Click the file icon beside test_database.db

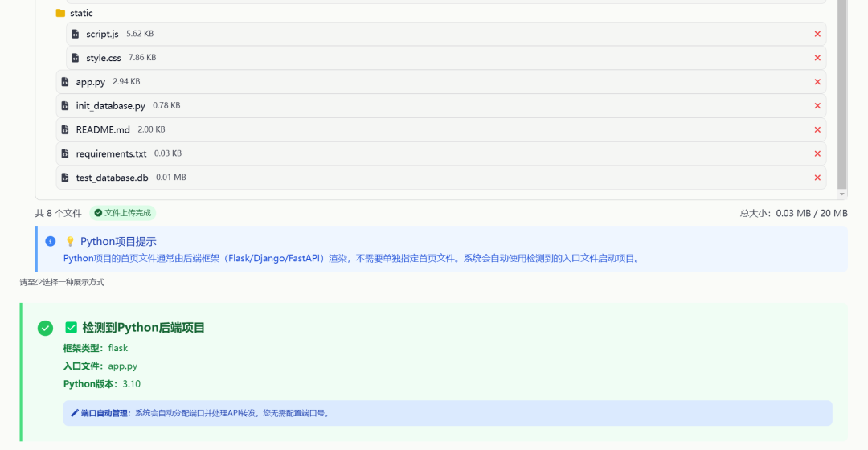[x=65, y=178]
